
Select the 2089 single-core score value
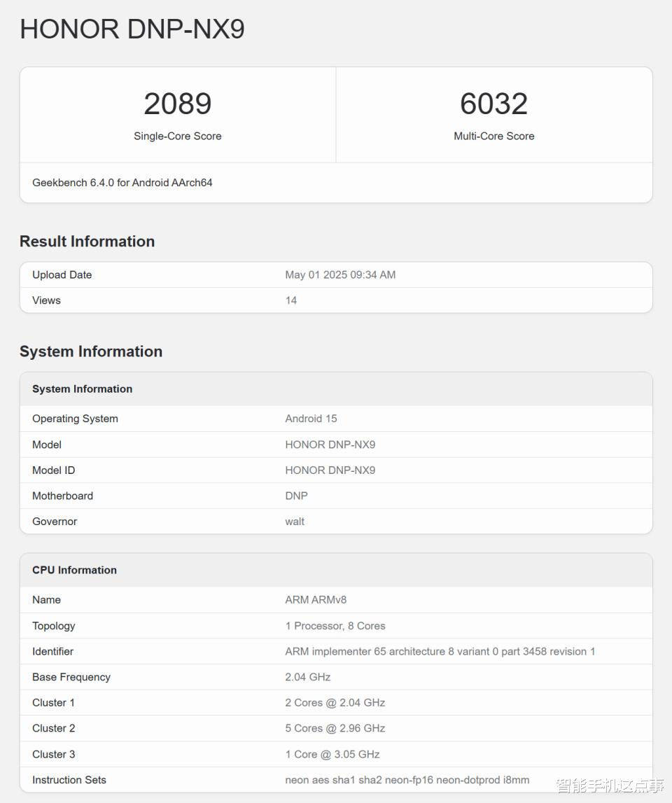(177, 104)
